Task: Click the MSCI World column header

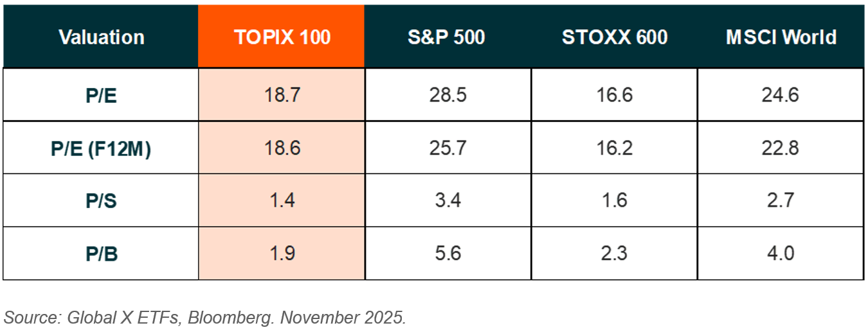Action: pos(781,37)
